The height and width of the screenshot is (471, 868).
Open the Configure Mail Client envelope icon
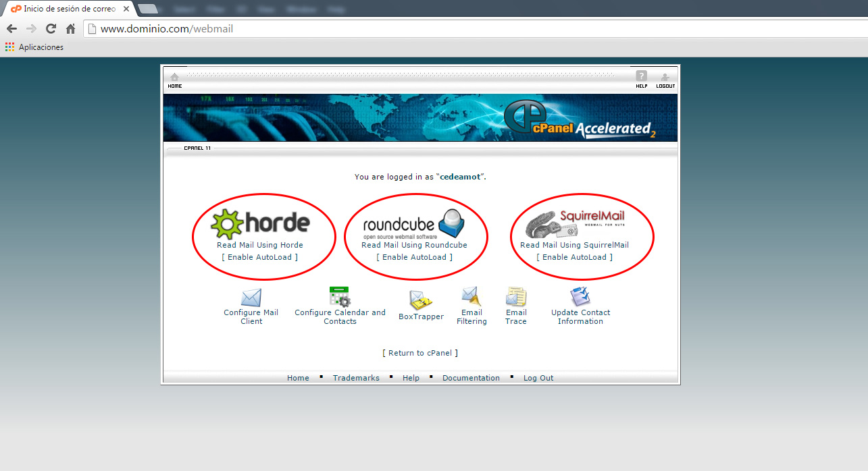click(x=251, y=298)
